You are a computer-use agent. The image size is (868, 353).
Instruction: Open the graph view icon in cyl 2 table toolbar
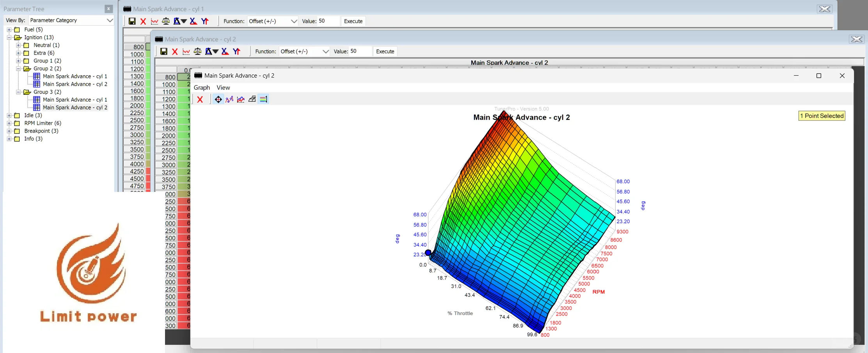click(186, 51)
